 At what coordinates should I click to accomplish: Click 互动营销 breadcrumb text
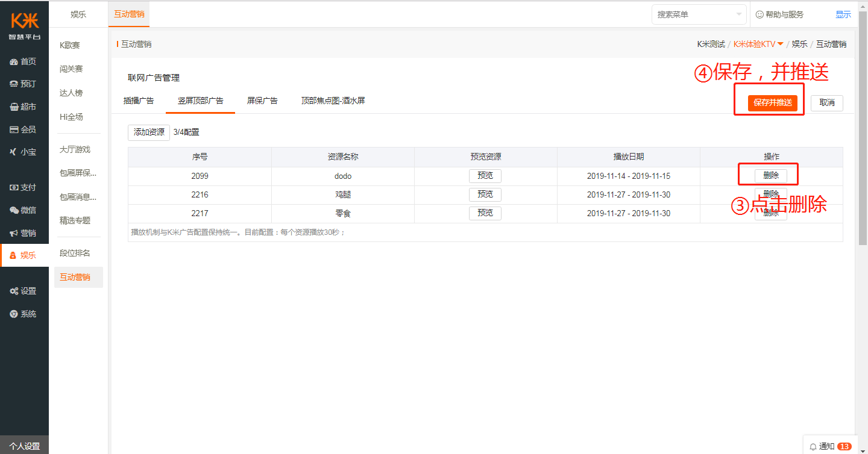coord(831,44)
